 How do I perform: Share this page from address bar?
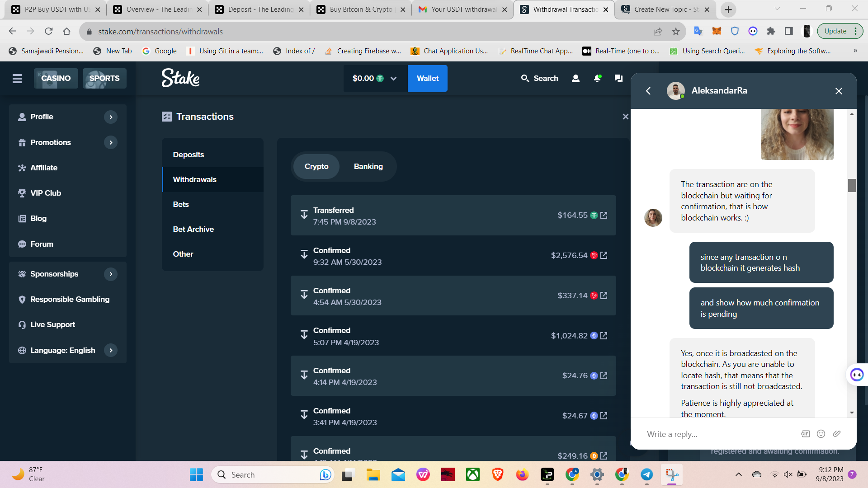pyautogui.click(x=658, y=32)
